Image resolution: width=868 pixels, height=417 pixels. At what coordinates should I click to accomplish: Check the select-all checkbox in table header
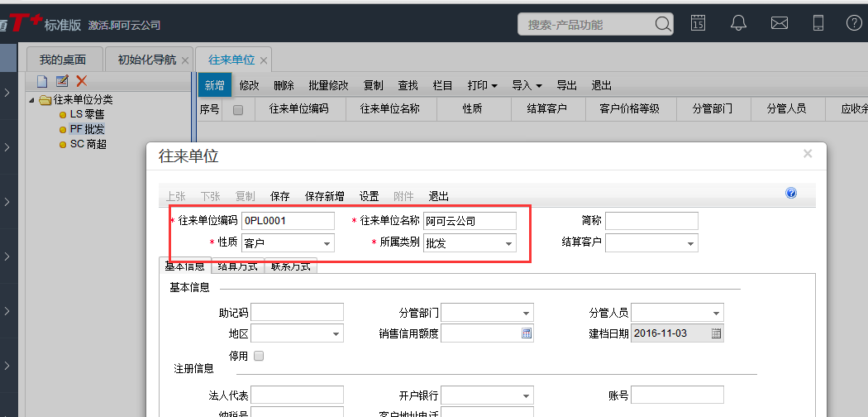pos(238,109)
